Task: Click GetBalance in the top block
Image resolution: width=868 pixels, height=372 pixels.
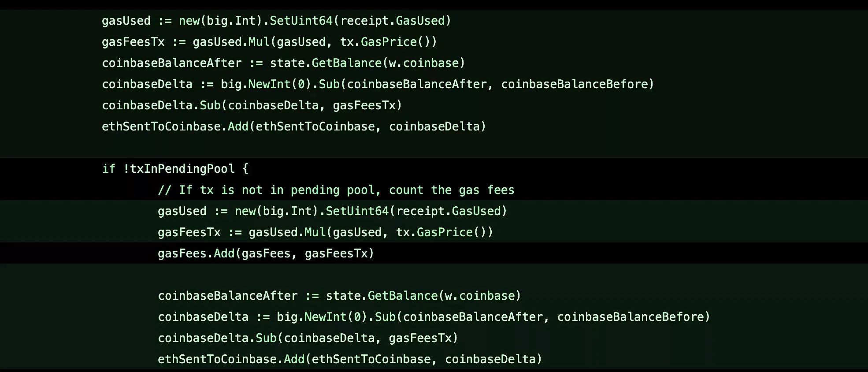Action: [347, 63]
